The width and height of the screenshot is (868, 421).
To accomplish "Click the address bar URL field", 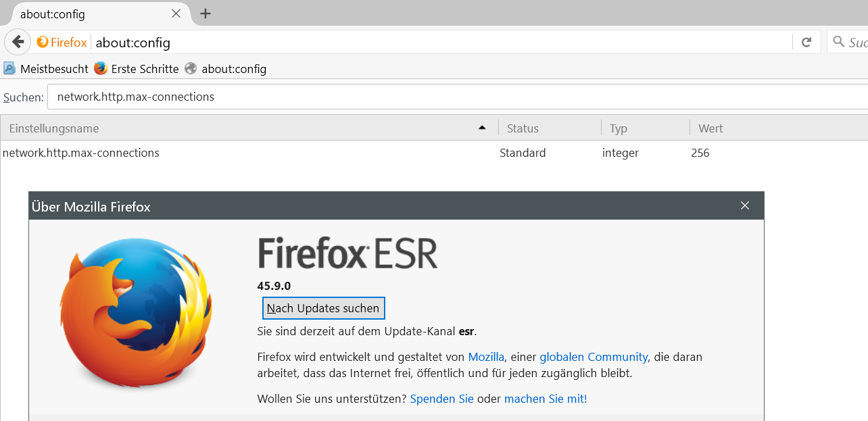I will coord(443,43).
